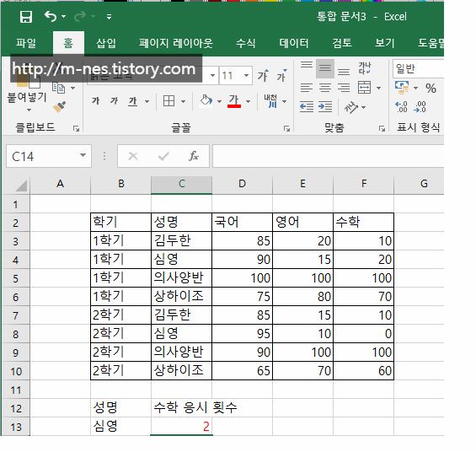Customize the Quick Access Toolbar
The image size is (476, 452).
click(109, 17)
